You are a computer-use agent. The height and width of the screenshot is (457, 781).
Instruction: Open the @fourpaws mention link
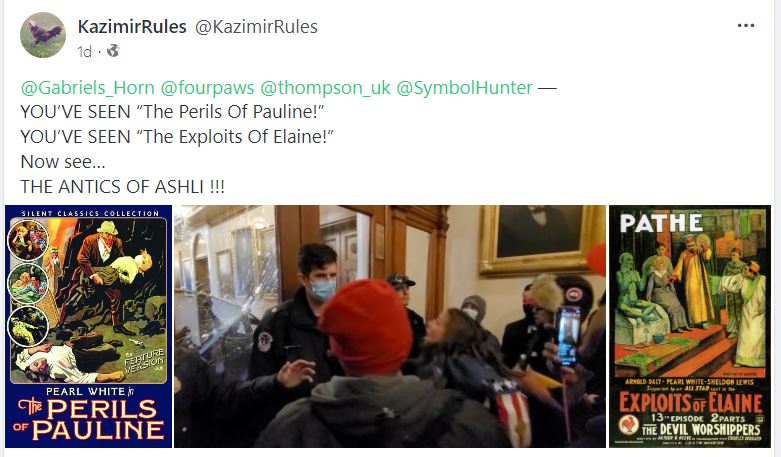click(207, 88)
